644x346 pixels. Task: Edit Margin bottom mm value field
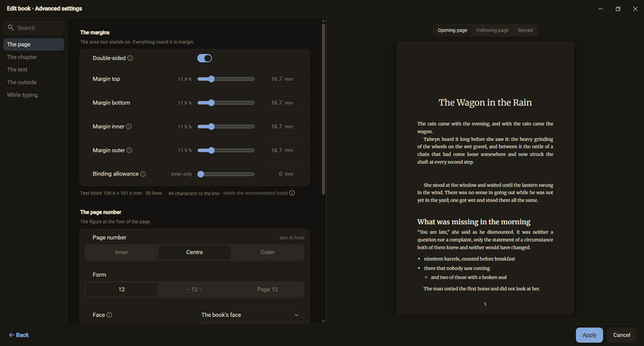(282, 103)
